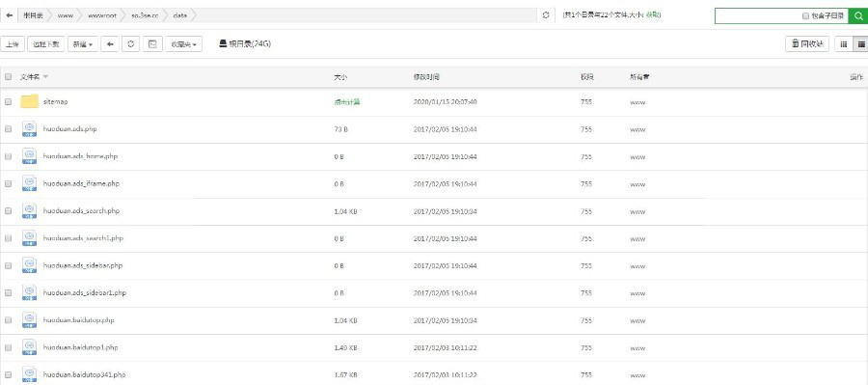Viewport: 868px width, 385px height.
Task: Open the file named huoduan.baidutop341.php
Action: (84, 374)
